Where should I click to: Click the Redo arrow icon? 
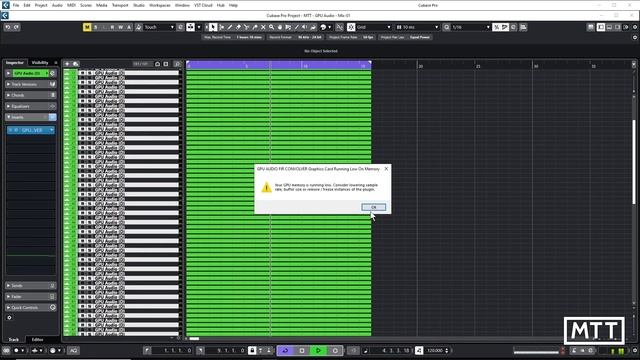pos(16,27)
